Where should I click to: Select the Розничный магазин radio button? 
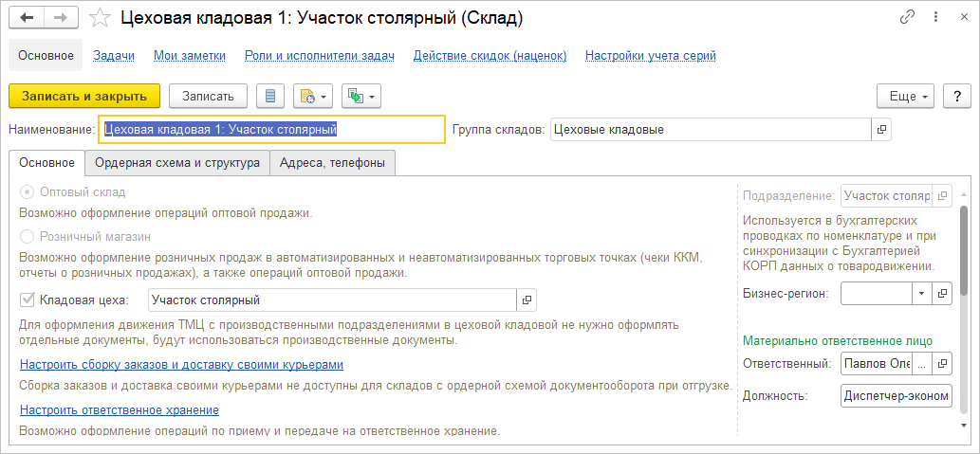28,236
